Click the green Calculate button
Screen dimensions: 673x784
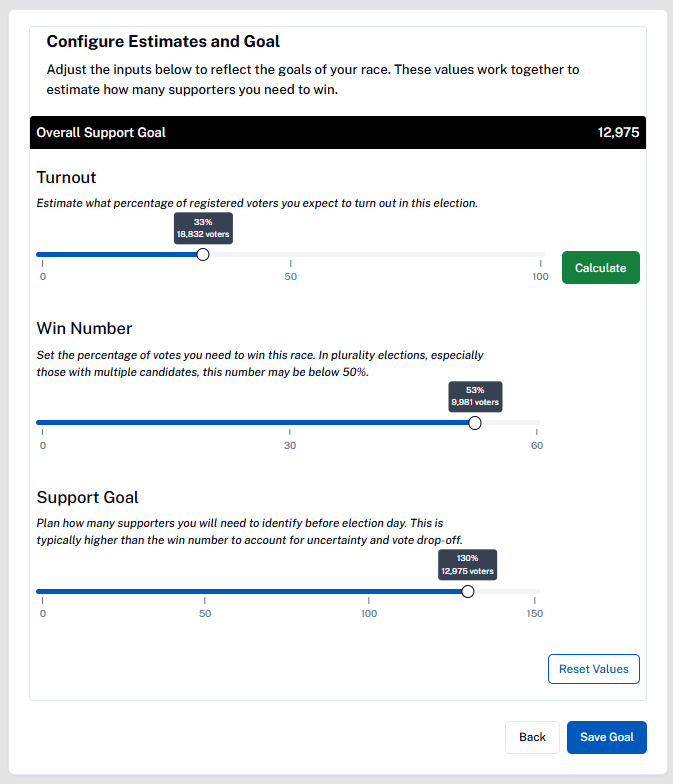[600, 268]
